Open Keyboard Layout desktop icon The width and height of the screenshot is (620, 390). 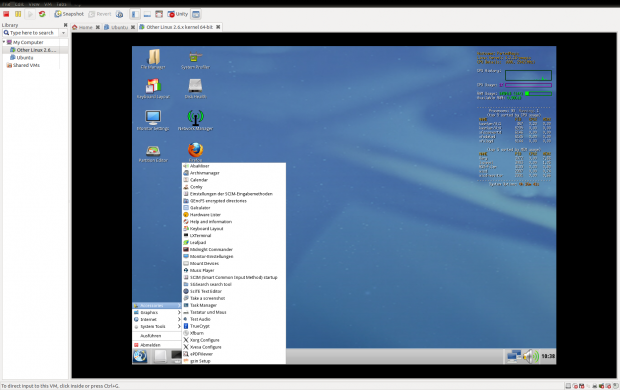(x=153, y=88)
